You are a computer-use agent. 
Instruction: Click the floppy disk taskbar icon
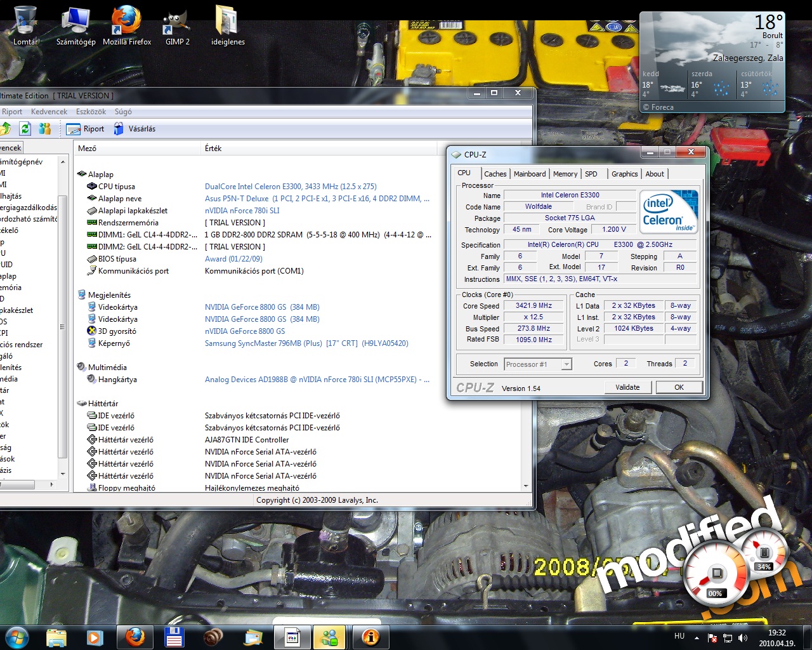click(x=174, y=637)
